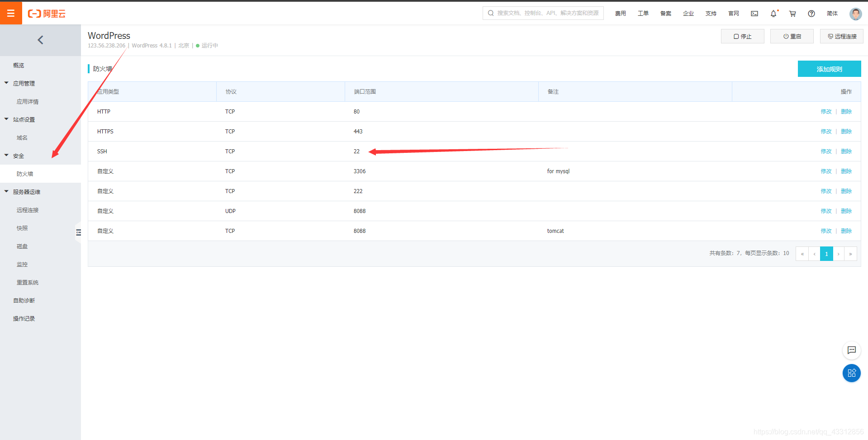The width and height of the screenshot is (868, 440).
Task: Click 删除 for the port 222 rule
Action: pos(846,191)
